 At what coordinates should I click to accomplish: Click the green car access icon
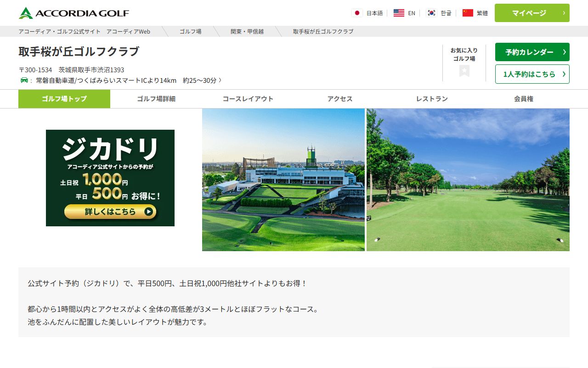coord(24,80)
